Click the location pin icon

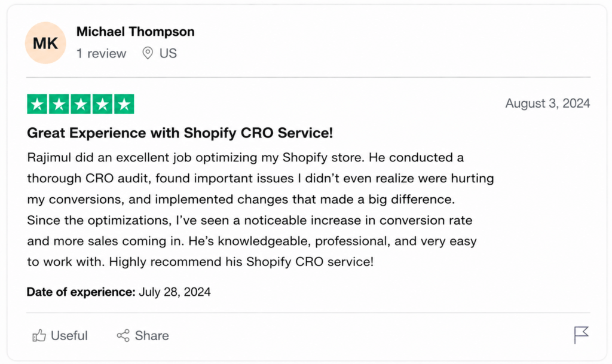point(148,53)
